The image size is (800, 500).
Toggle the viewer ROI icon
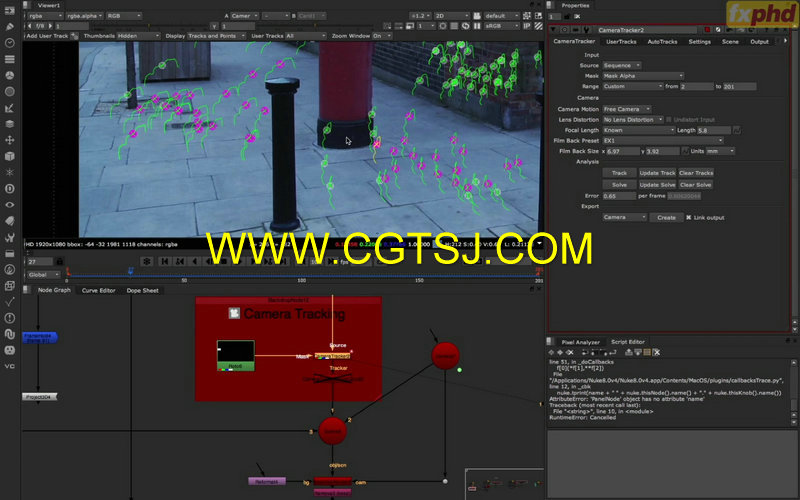pos(527,16)
